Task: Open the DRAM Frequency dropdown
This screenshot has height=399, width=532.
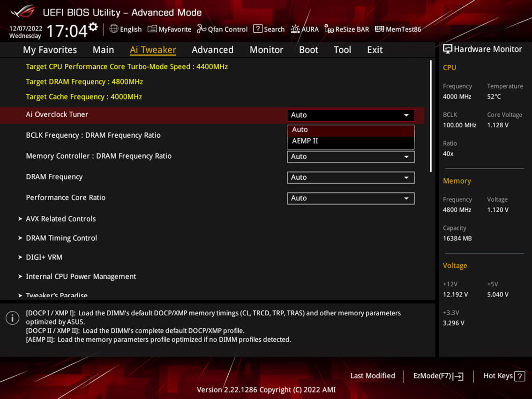Action: 351,177
